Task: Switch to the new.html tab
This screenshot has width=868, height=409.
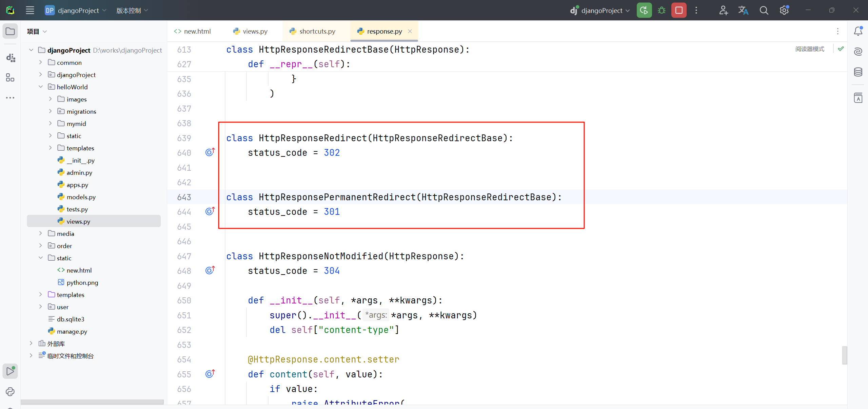Action: [x=192, y=31]
